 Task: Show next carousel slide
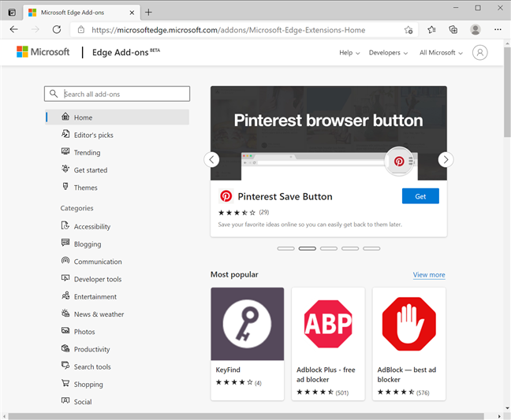[x=446, y=160]
